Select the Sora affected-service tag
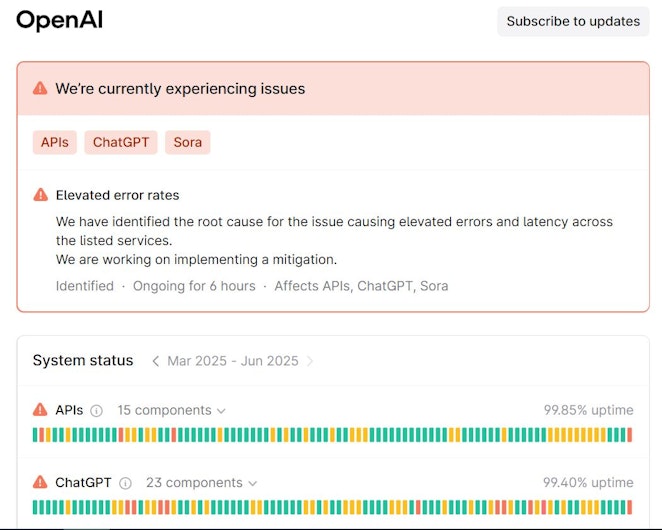662x530 pixels. pyautogui.click(x=188, y=142)
